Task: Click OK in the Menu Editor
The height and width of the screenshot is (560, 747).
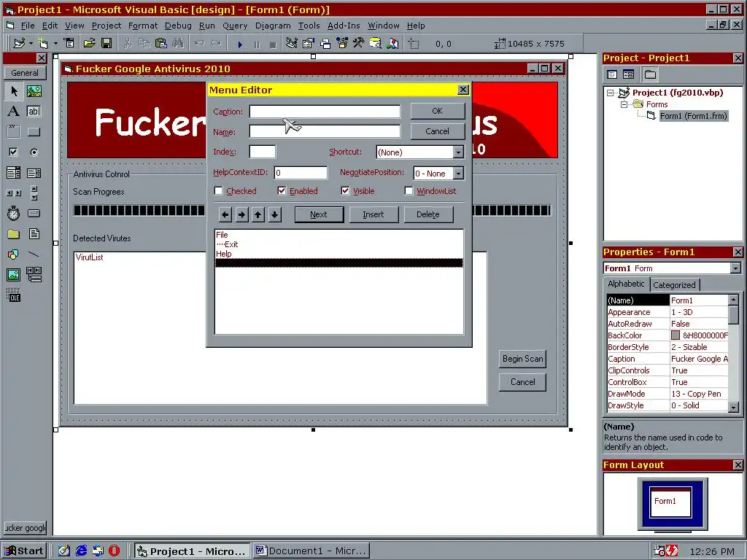Action: tap(438, 111)
